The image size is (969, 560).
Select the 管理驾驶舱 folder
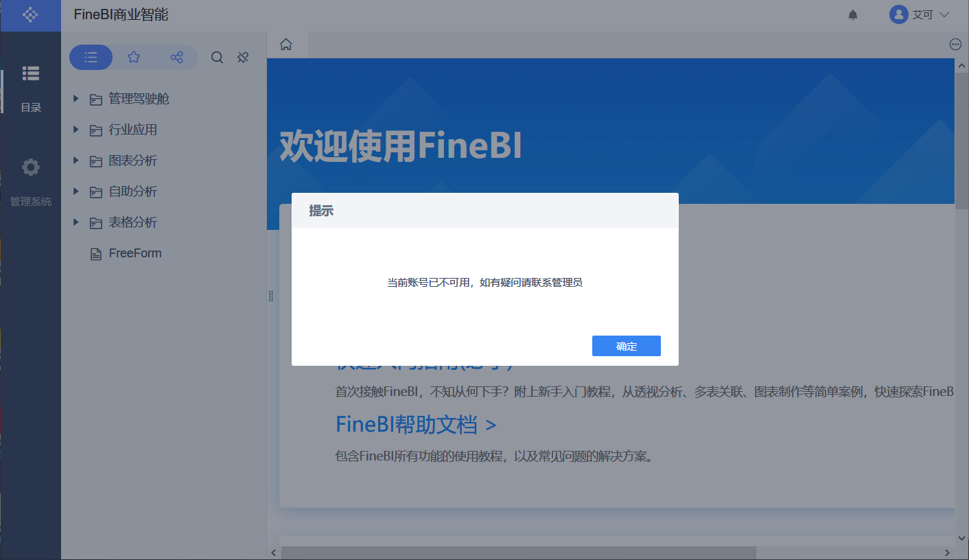click(x=139, y=99)
